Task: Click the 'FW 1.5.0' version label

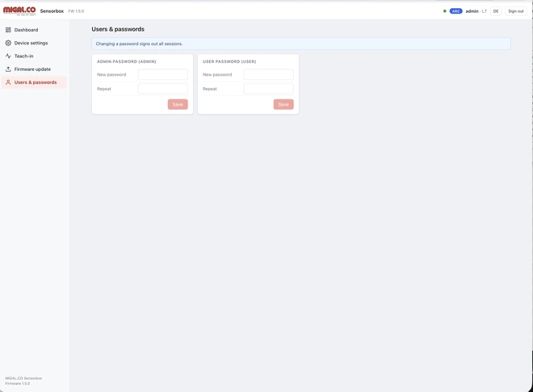Action: [x=76, y=11]
